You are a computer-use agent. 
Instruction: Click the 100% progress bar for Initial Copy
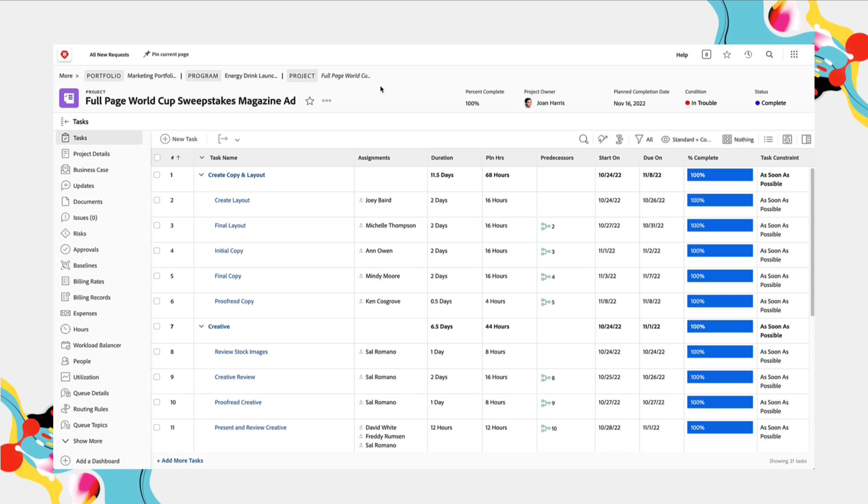tap(719, 250)
